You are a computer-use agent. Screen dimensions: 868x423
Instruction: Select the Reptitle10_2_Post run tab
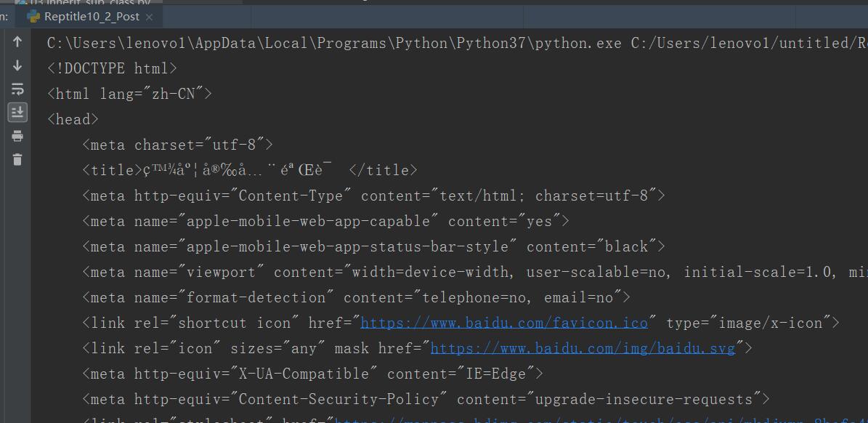90,17
